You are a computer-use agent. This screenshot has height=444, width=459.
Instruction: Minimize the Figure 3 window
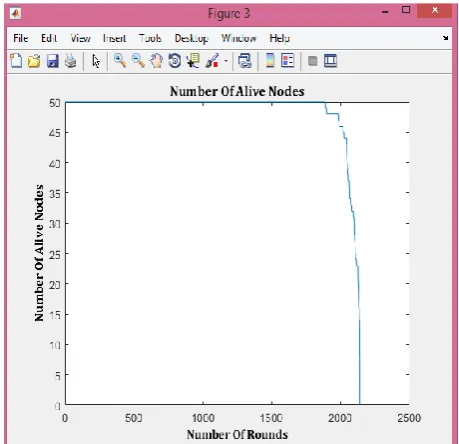385,12
